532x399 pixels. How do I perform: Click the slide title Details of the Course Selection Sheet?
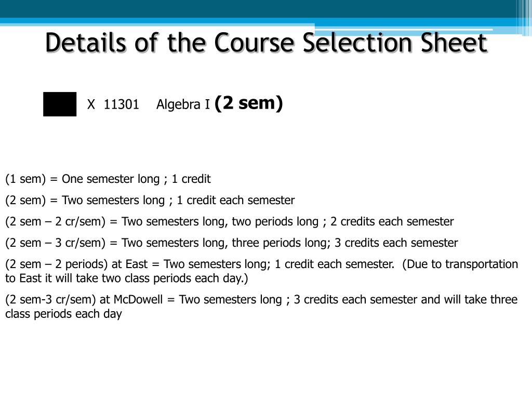click(x=267, y=43)
